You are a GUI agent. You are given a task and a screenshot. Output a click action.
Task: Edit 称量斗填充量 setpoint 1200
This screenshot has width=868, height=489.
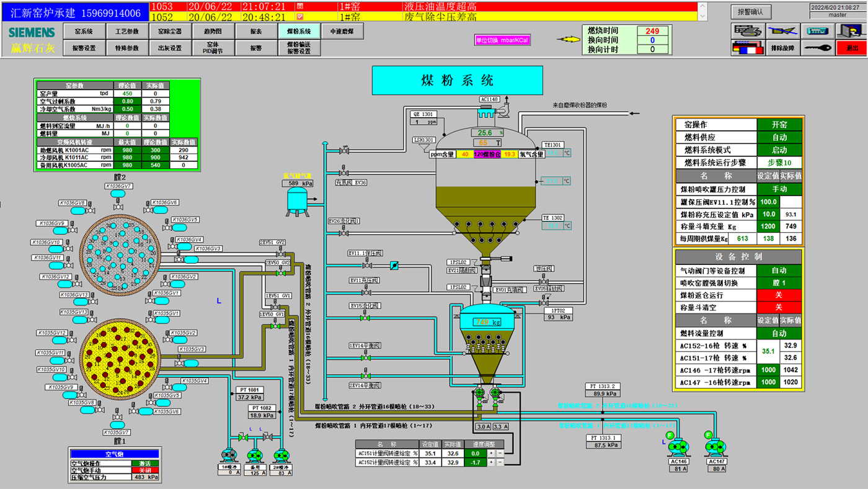[768, 227]
